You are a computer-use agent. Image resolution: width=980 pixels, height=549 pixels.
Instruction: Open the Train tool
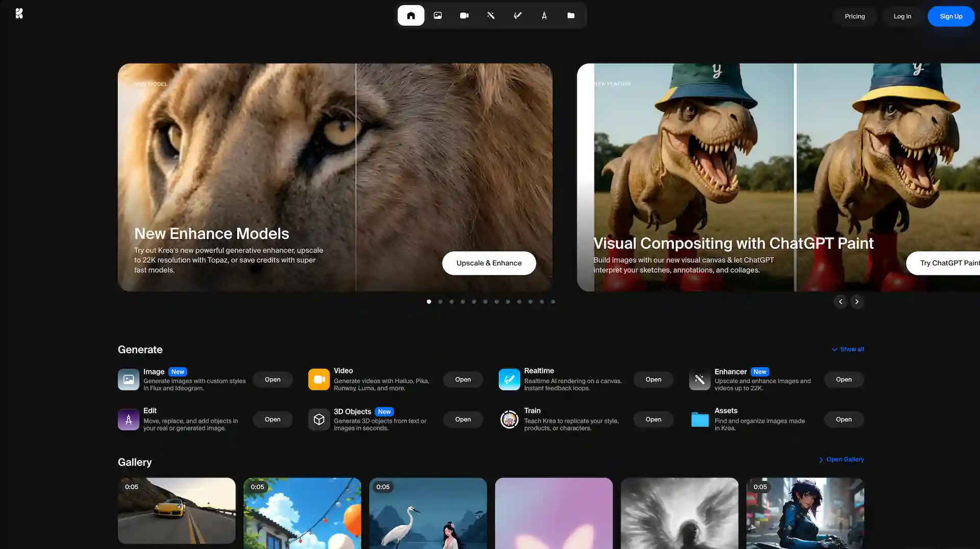[x=653, y=419]
